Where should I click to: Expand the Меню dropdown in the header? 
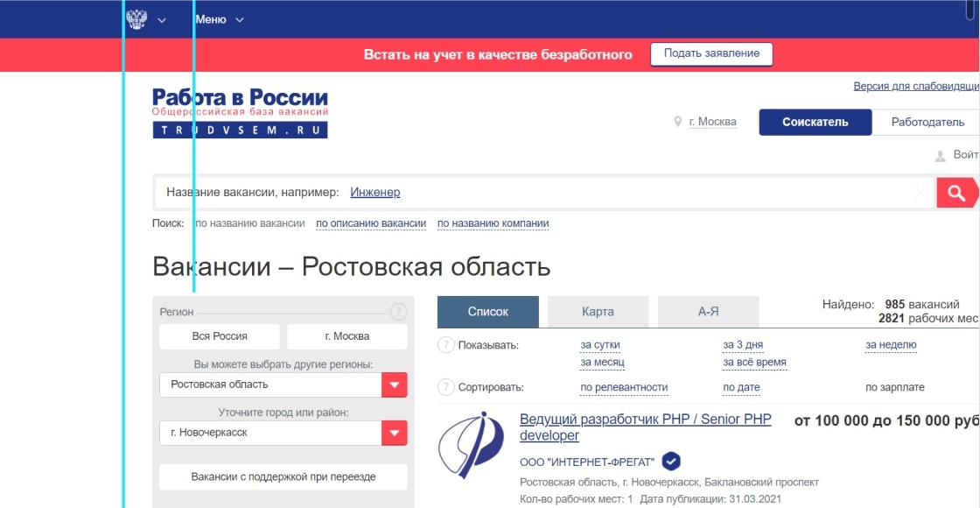click(218, 18)
